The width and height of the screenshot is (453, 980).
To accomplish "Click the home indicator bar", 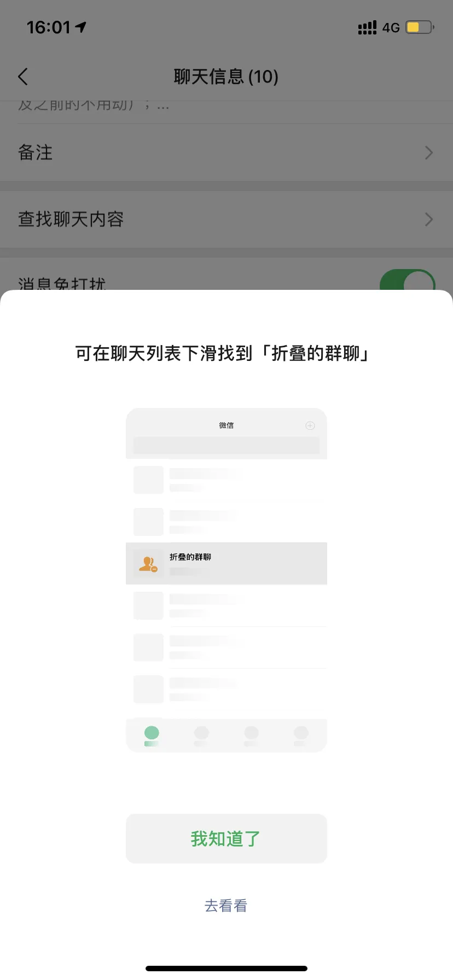I will click(226, 968).
